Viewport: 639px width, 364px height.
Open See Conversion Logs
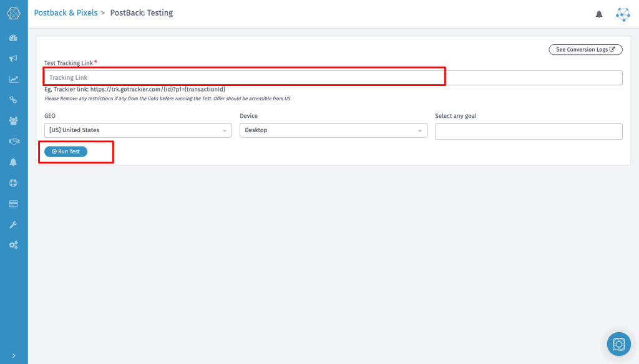click(x=585, y=49)
